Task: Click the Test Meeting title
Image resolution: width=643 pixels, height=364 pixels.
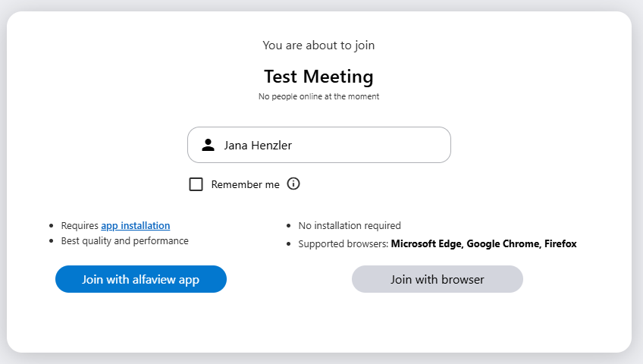Action: pyautogui.click(x=318, y=77)
